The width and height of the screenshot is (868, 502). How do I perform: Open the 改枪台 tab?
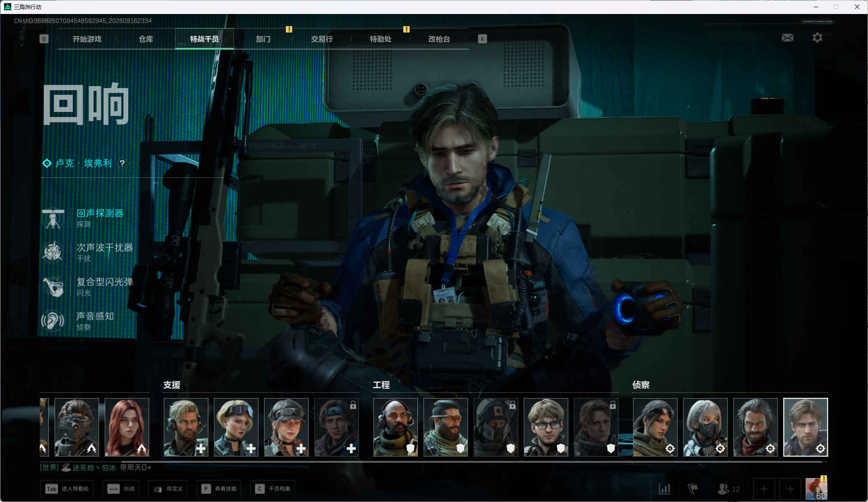pyautogui.click(x=439, y=39)
